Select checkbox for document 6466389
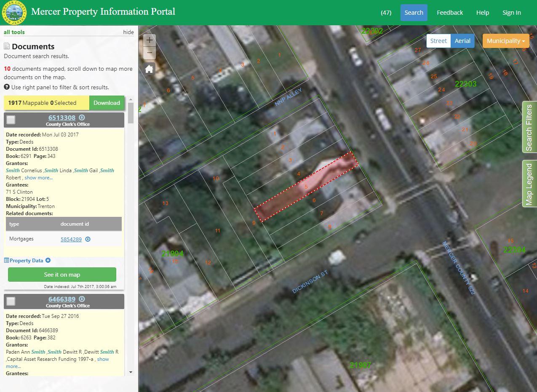Viewport: 537px width, 392px height. [11, 301]
